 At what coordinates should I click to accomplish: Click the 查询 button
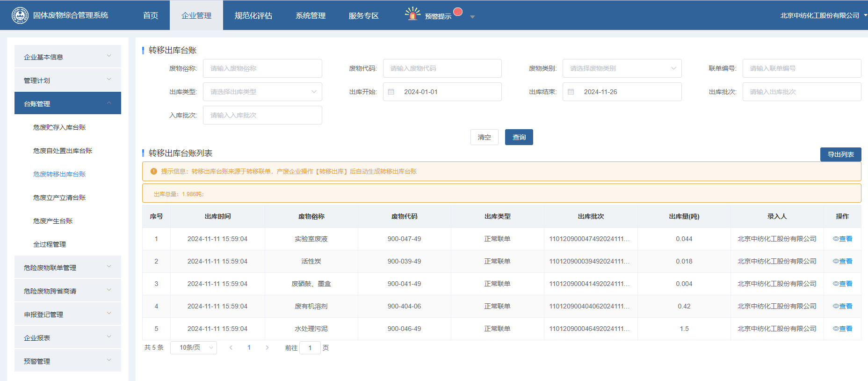[519, 137]
